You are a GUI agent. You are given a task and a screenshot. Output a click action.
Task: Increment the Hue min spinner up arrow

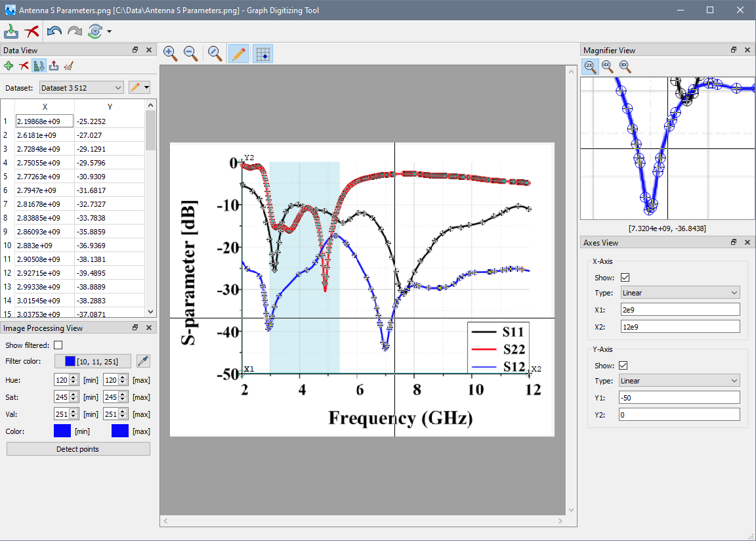[x=73, y=378]
